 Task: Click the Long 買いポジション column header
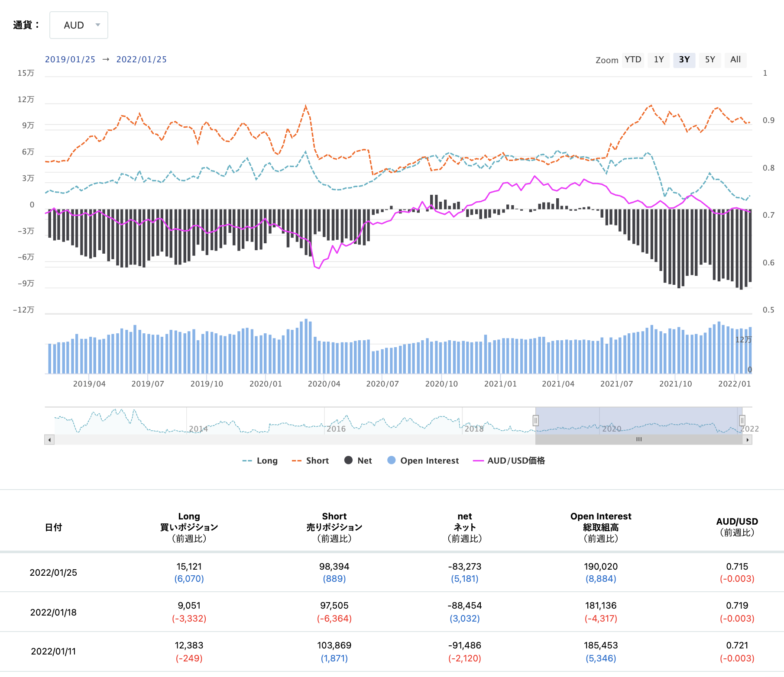[189, 527]
